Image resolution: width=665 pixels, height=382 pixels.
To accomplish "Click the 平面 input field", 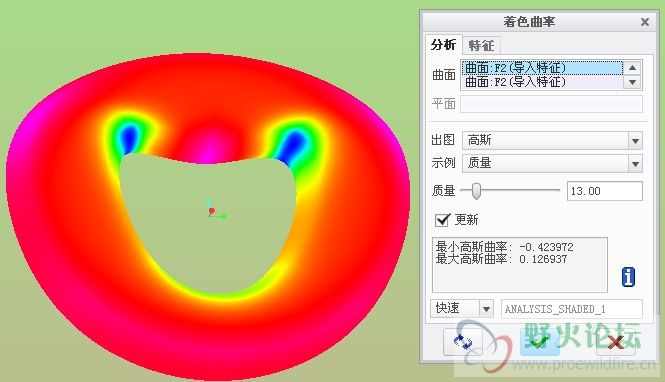I will pyautogui.click(x=551, y=104).
